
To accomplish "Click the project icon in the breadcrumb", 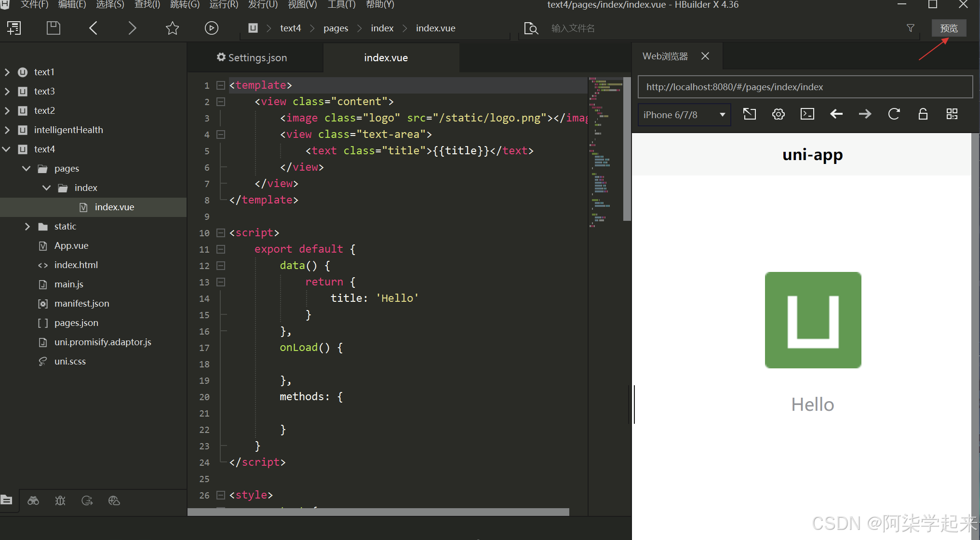I will [x=253, y=28].
